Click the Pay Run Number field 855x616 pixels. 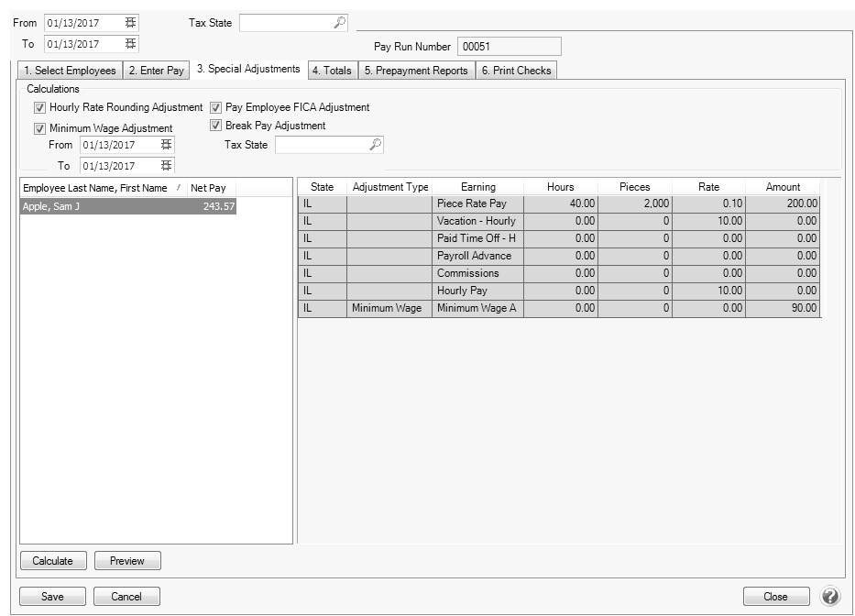click(x=509, y=47)
